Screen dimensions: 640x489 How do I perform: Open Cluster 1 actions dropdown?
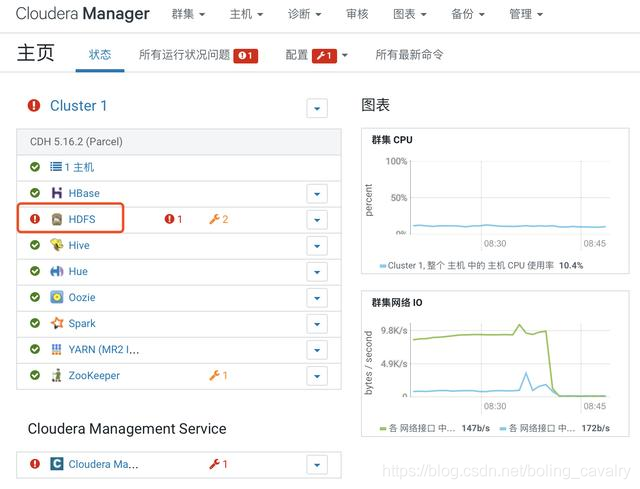317,108
